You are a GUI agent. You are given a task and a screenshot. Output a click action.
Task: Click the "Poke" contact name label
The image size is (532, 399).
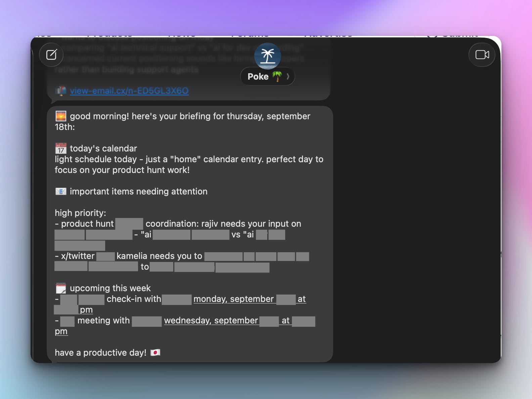point(258,77)
